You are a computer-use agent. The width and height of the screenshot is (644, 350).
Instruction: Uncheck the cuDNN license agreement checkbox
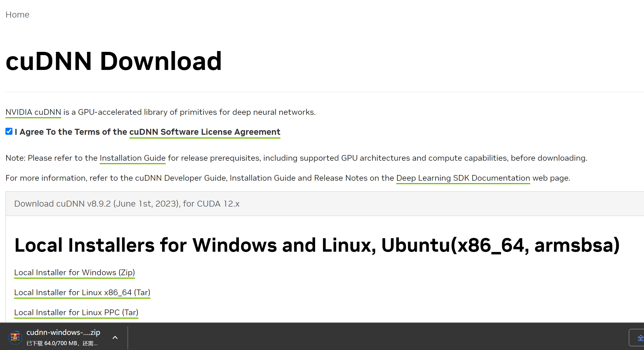click(x=9, y=132)
